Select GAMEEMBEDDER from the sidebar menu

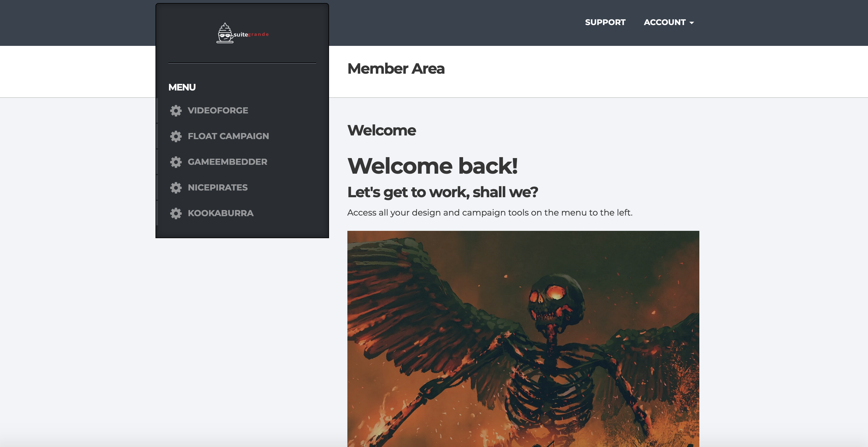coord(227,162)
